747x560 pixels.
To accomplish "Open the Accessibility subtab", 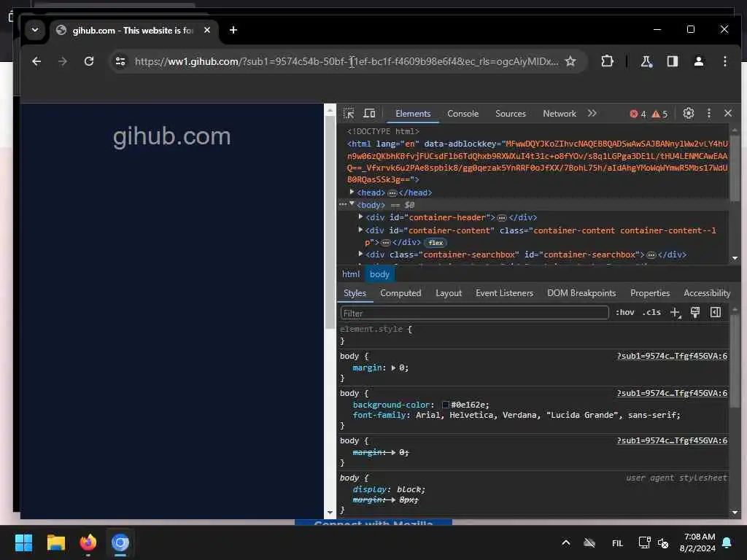I will [706, 293].
